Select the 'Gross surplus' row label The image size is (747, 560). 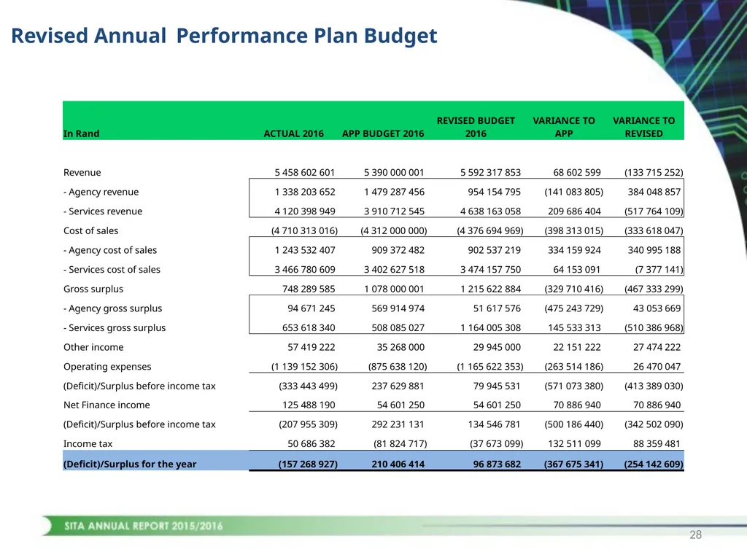(93, 289)
